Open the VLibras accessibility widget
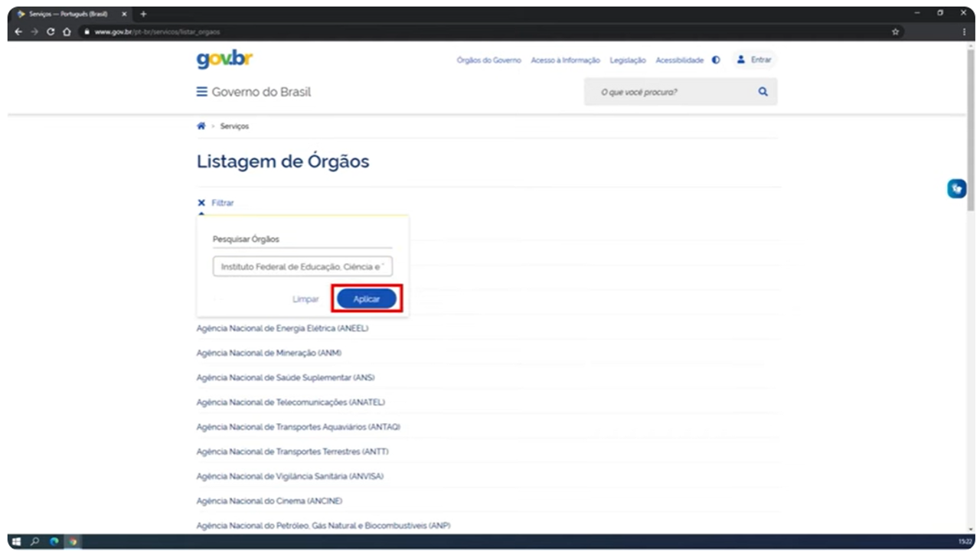 point(956,189)
